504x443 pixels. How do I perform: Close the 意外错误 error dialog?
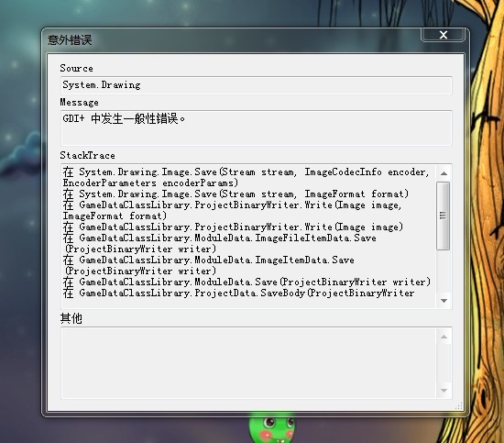[x=443, y=35]
